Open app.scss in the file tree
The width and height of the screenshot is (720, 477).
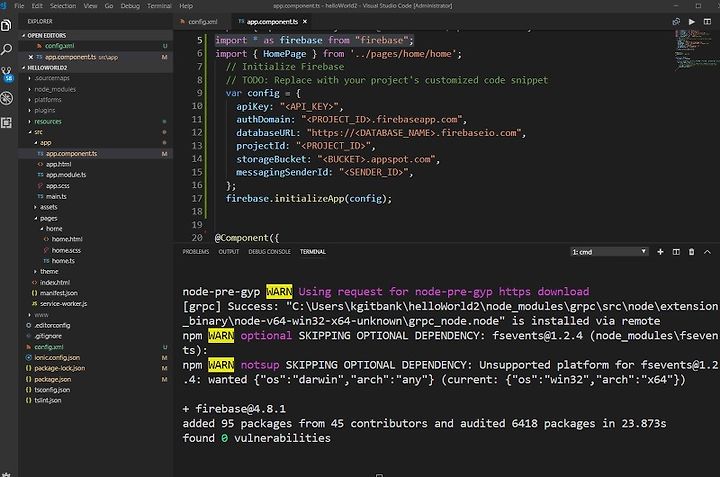click(96, 185)
